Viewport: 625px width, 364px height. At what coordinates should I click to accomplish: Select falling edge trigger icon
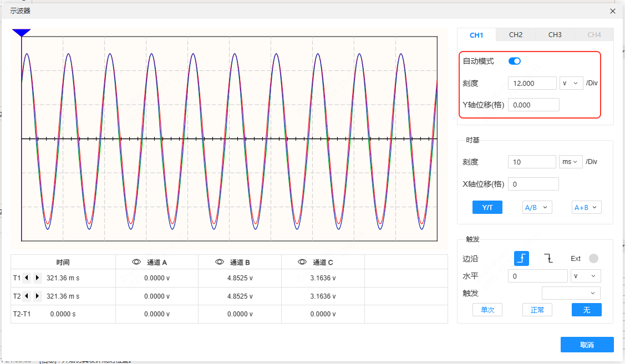click(548, 258)
